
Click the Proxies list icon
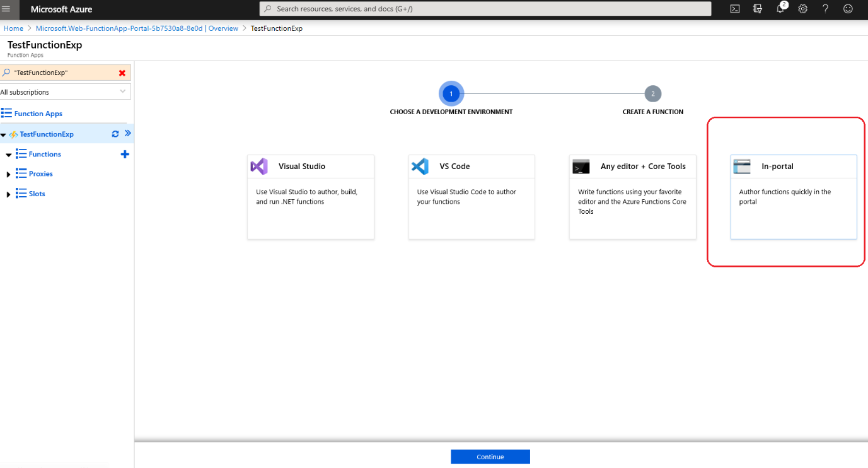click(x=21, y=173)
